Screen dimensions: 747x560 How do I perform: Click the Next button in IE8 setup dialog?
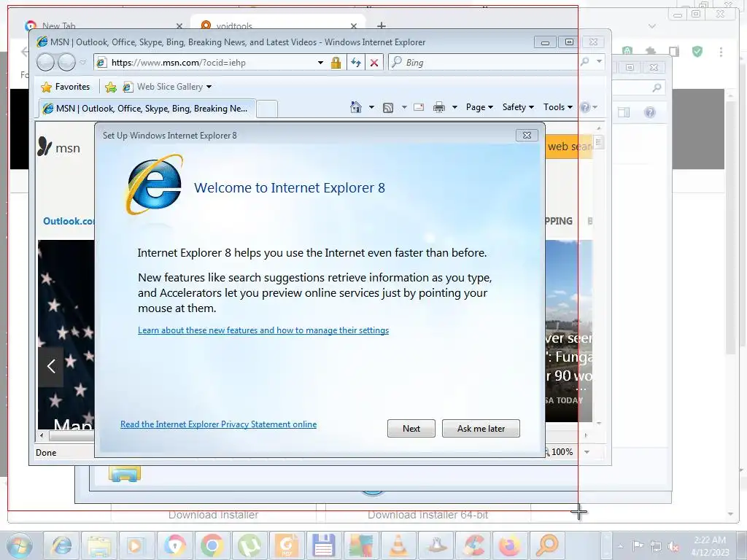[411, 429]
